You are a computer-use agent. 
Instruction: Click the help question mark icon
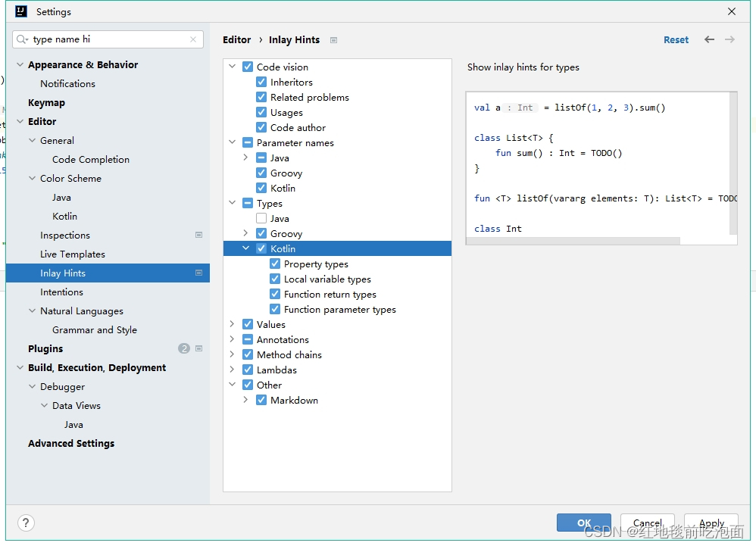point(26,523)
